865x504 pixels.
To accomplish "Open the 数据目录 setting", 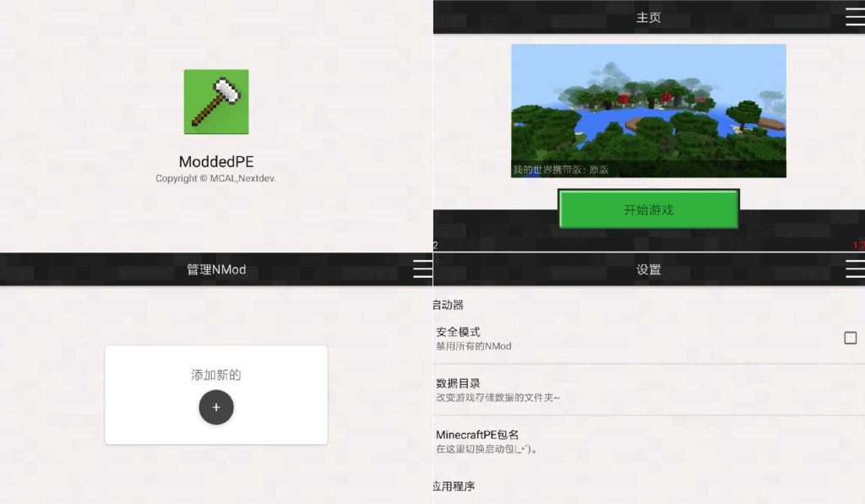I will [x=649, y=390].
